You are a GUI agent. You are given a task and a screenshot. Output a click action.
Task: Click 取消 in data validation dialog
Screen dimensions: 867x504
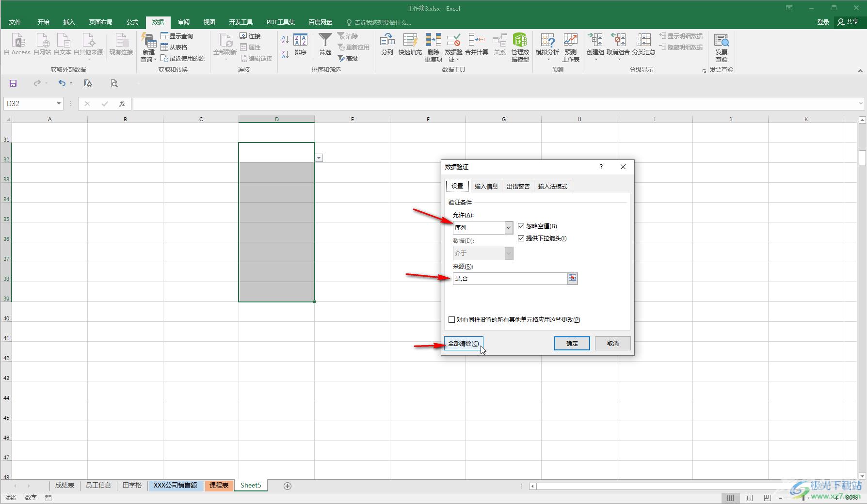(x=612, y=343)
